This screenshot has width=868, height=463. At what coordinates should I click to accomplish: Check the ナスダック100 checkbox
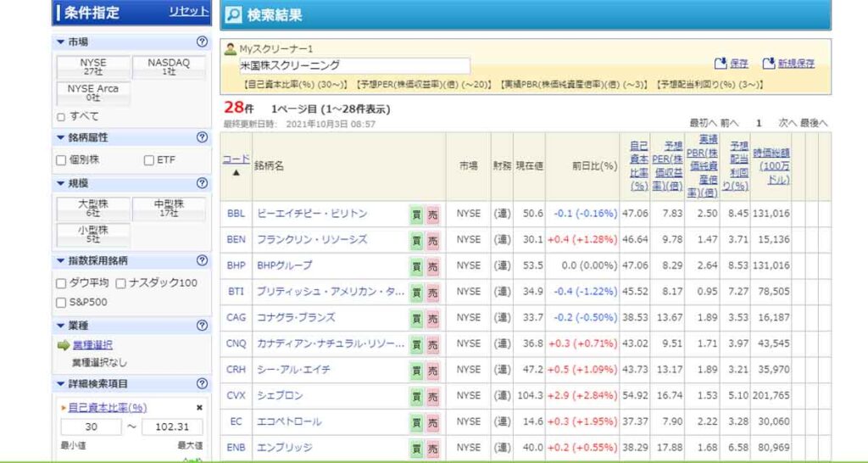(x=121, y=283)
